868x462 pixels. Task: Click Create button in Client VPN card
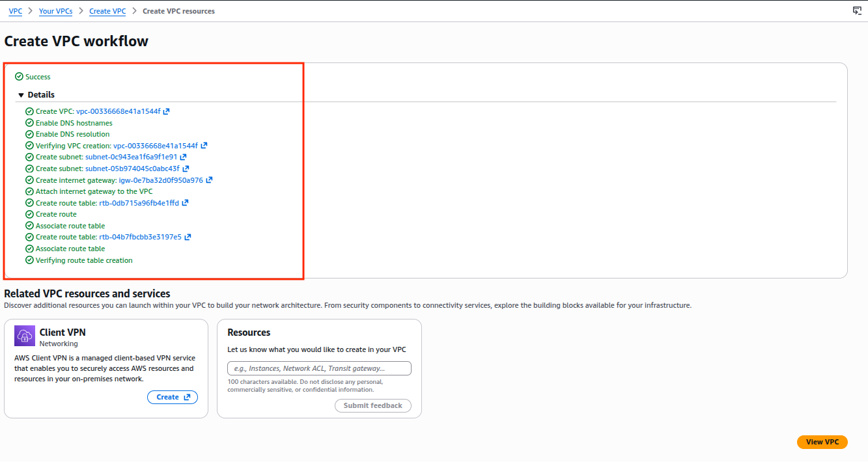pos(173,397)
